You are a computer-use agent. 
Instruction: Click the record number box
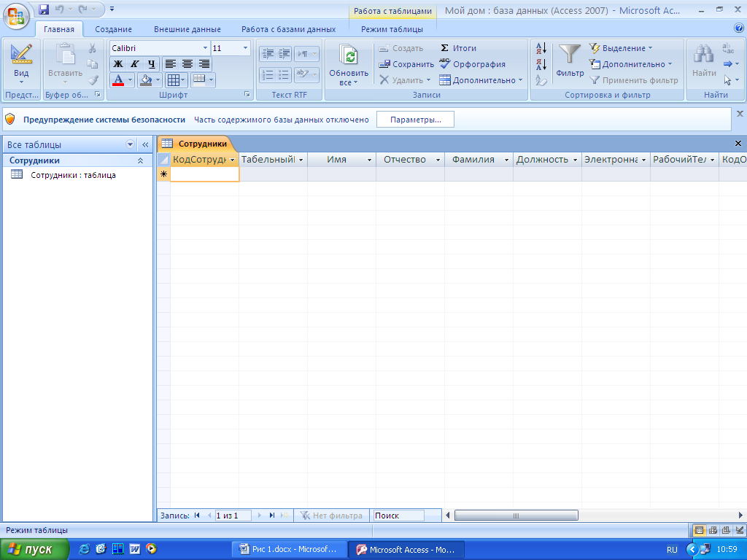coord(233,516)
